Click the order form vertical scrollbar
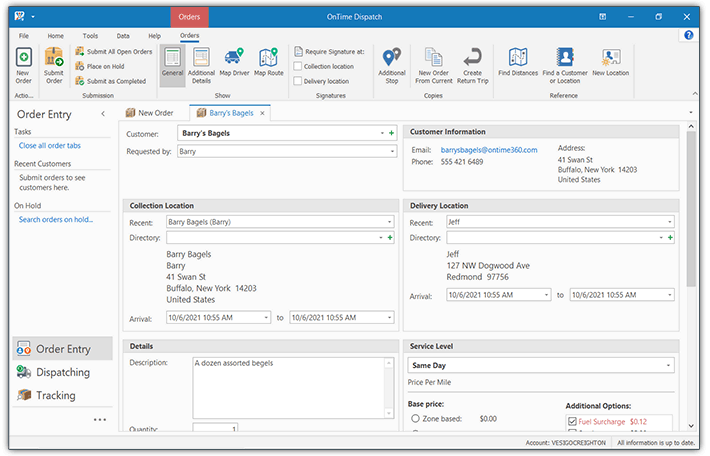710x456 pixels. click(x=691, y=209)
